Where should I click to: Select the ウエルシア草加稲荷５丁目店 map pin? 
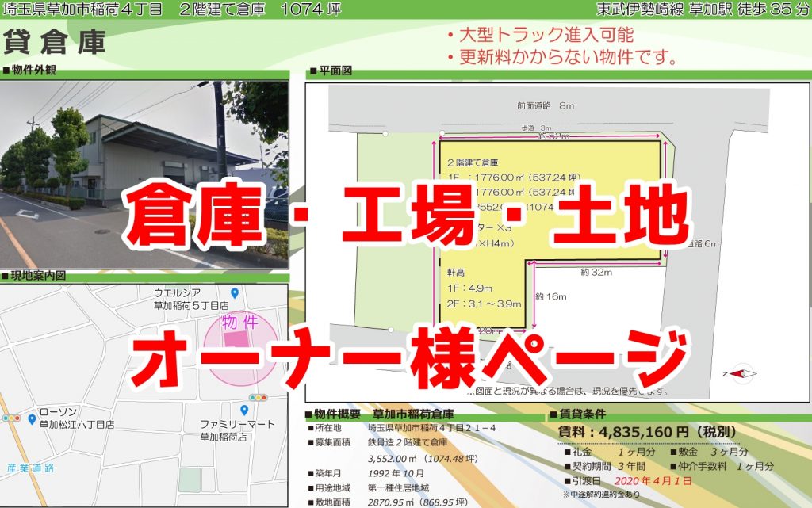234,291
